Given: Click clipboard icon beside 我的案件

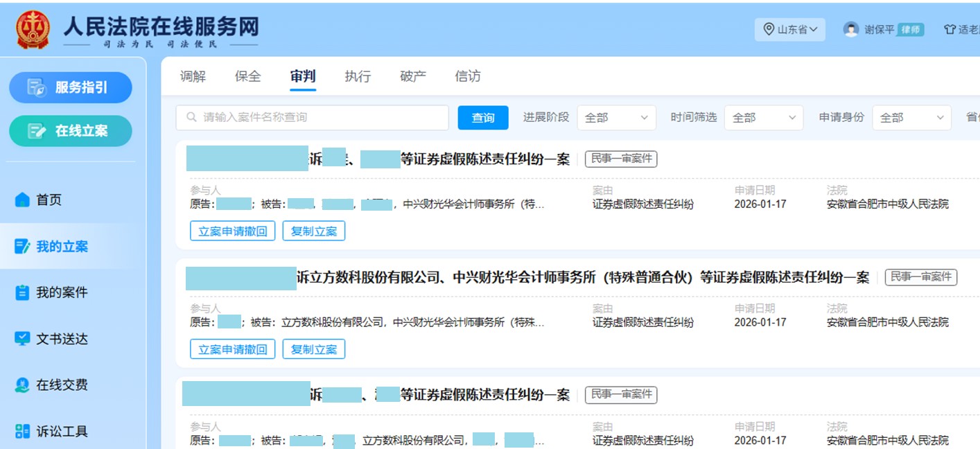Looking at the screenshot, I should (x=22, y=292).
